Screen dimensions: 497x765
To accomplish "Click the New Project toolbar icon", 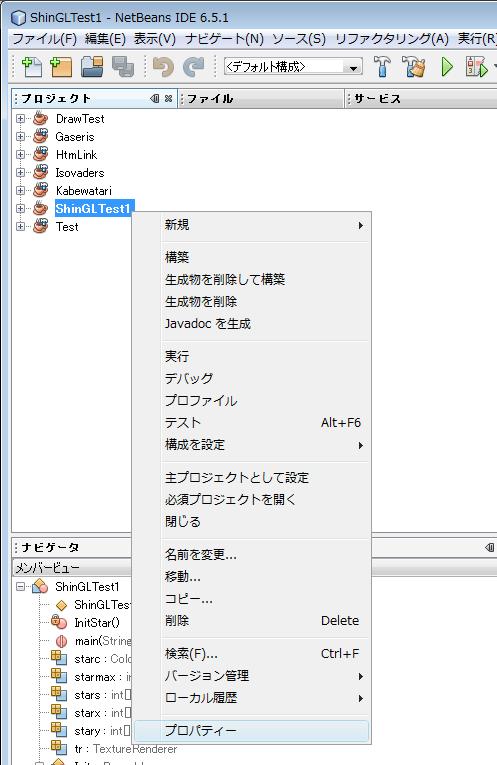I will point(61,67).
